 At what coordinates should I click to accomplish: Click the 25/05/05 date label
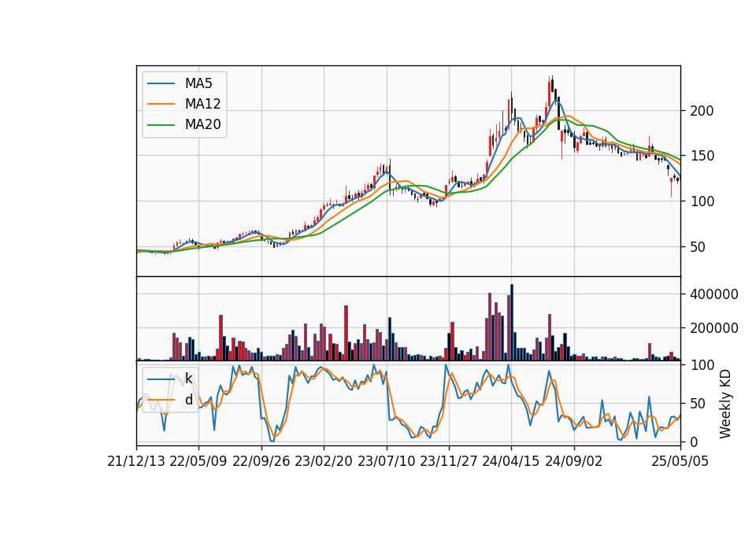pyautogui.click(x=680, y=461)
